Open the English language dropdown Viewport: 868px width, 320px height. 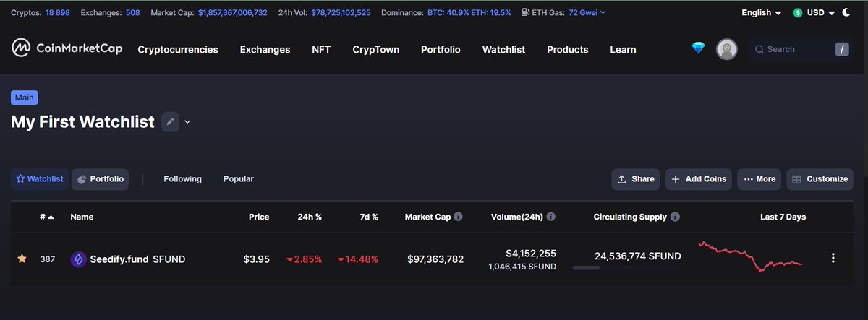coord(762,13)
